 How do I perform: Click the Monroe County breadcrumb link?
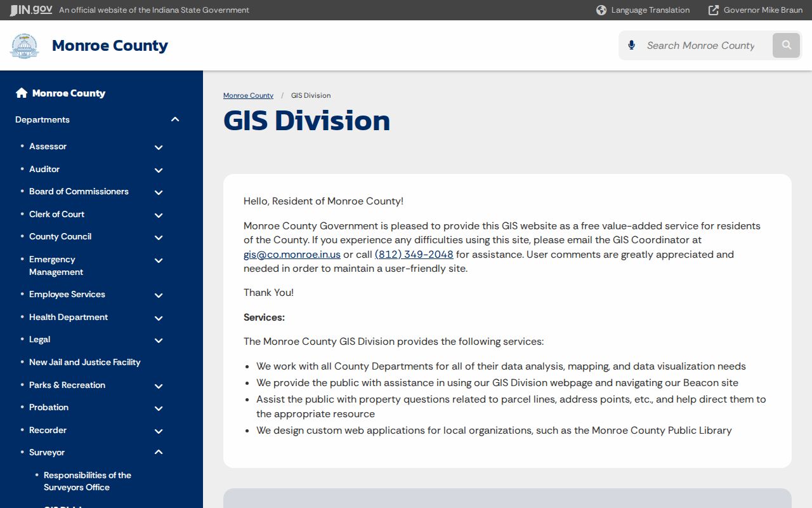point(248,95)
